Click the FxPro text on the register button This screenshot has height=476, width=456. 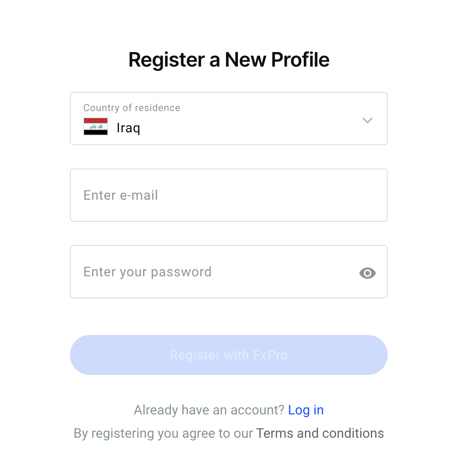270,355
